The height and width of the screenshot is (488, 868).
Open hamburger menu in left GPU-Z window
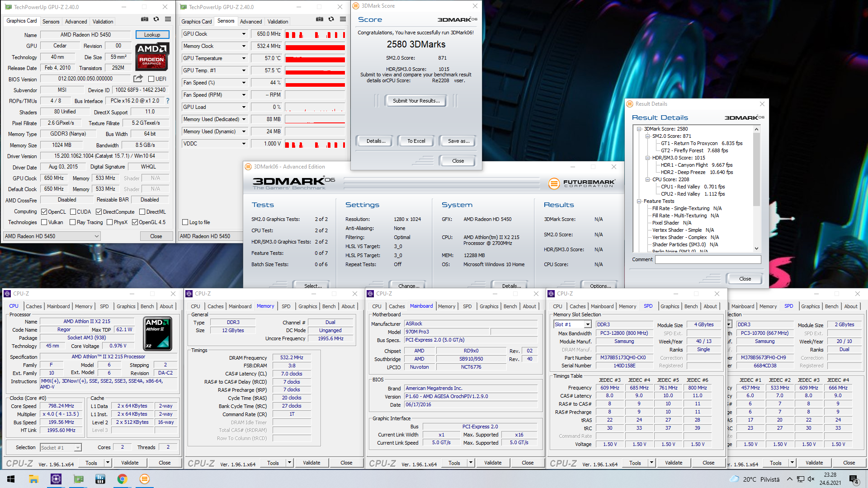coord(168,19)
